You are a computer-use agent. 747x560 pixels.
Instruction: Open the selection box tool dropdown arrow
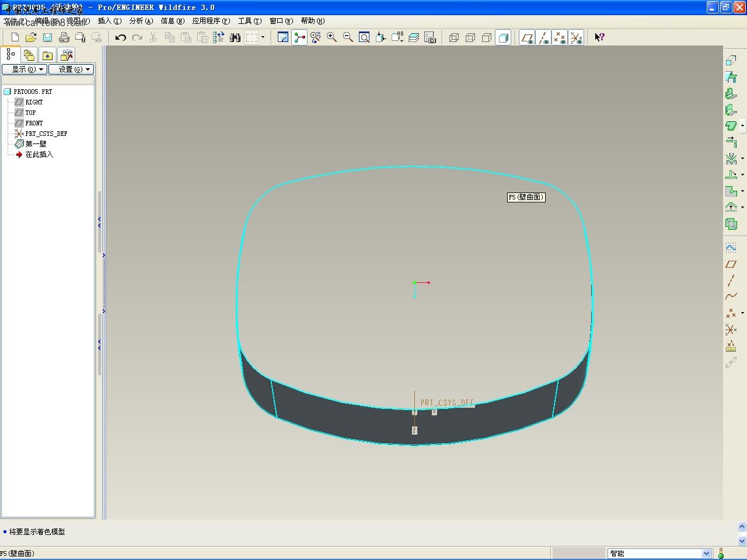point(263,37)
